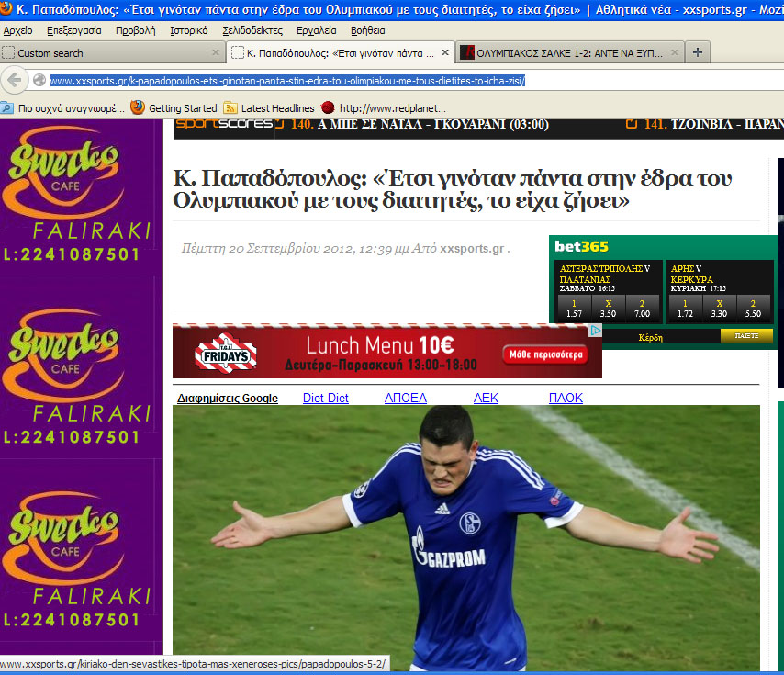This screenshot has height=675, width=784.
Task: Click the RSS feed icon of Latest Headlines
Action: pos(230,107)
